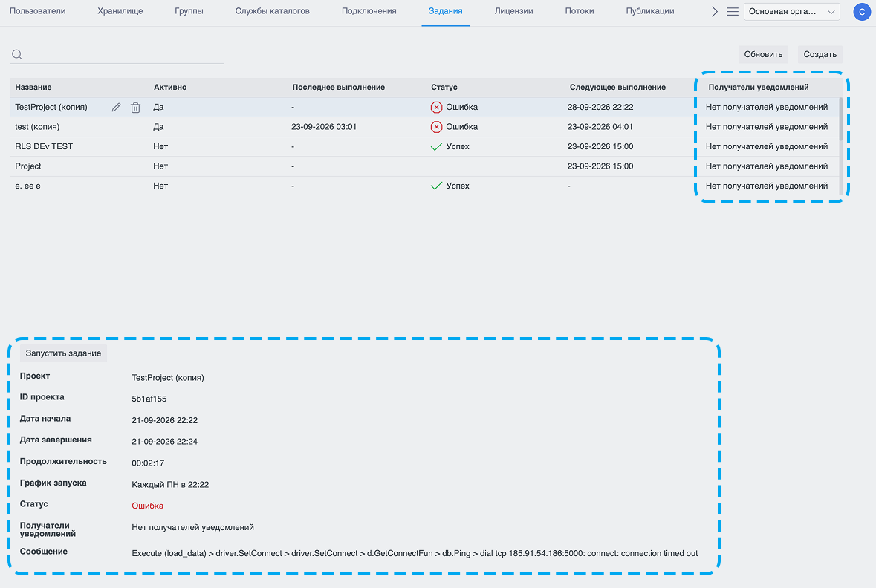Click the table's vertical scrollbar
The image size is (876, 588).
841,118
